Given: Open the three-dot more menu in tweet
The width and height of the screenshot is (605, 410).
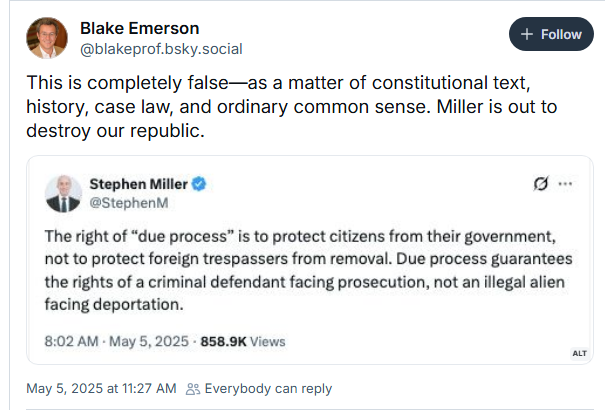Looking at the screenshot, I should [565, 184].
